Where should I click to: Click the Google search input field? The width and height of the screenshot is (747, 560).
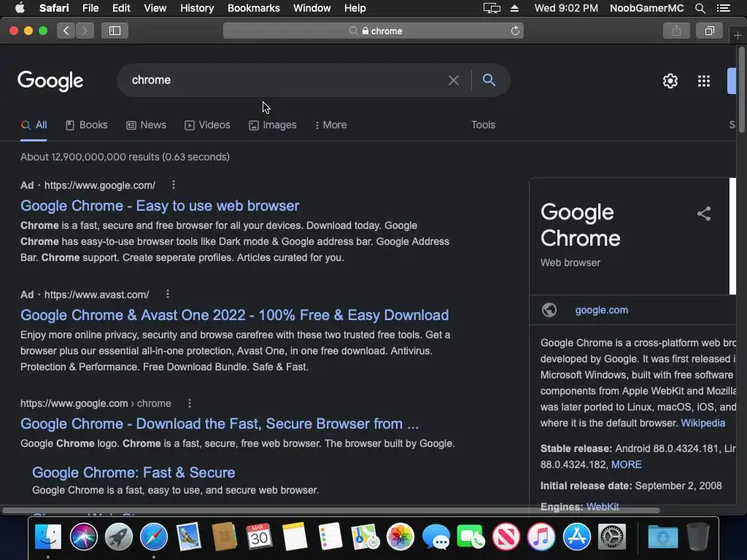pyautogui.click(x=286, y=80)
